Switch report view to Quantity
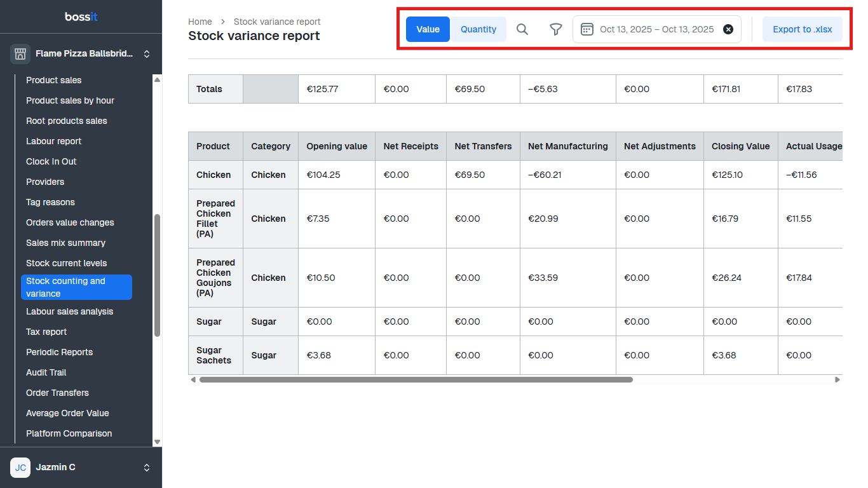868x488 pixels. coord(478,29)
